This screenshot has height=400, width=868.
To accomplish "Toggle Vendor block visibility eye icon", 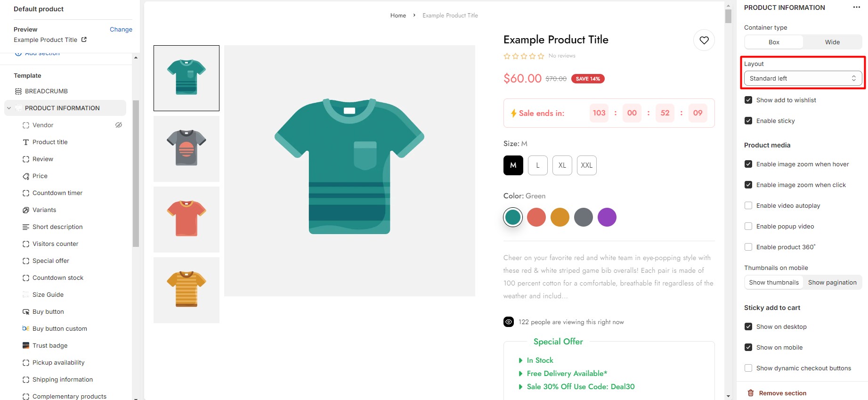I will click(x=119, y=125).
